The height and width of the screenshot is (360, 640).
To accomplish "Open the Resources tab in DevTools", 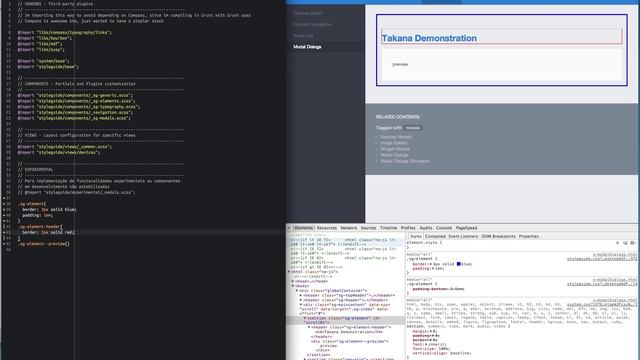I will 327,228.
